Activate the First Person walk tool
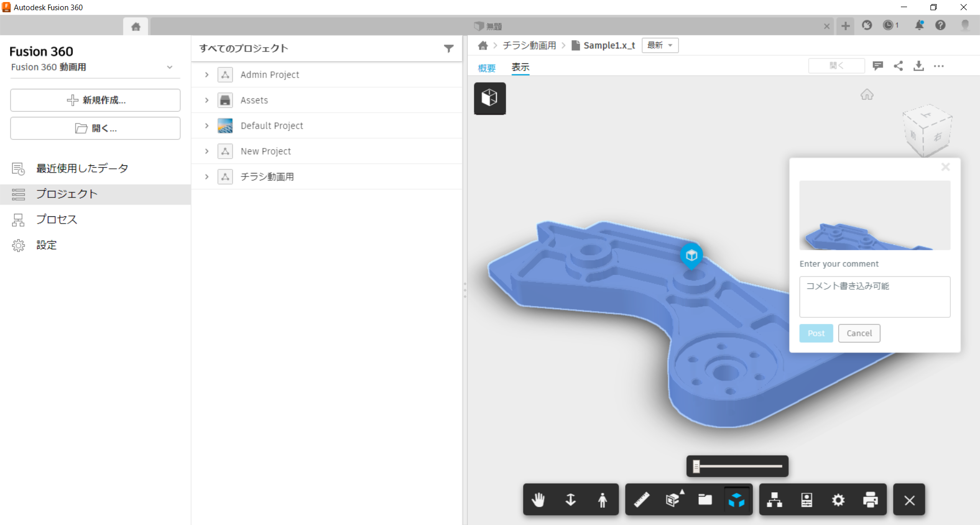This screenshot has height=525, width=980. tap(603, 500)
